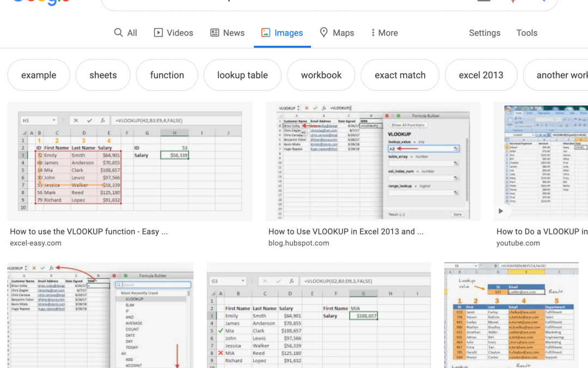Expand the More menu
This screenshot has height=368, width=588.
(x=384, y=33)
